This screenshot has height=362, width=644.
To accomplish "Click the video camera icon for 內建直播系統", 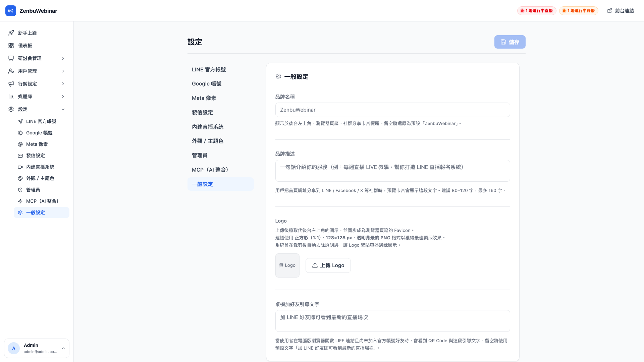I will pyautogui.click(x=20, y=167).
